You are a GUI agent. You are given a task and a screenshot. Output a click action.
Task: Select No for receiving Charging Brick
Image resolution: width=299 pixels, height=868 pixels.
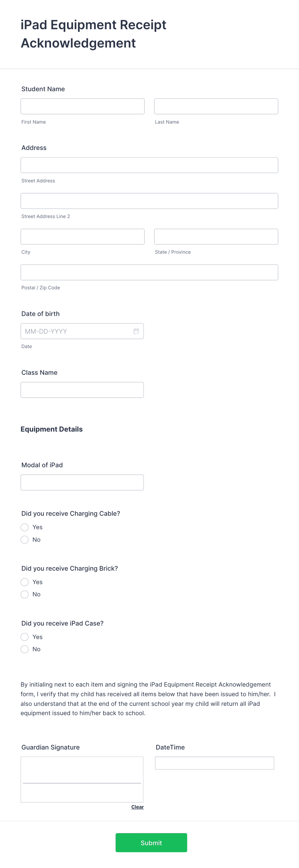click(x=24, y=594)
